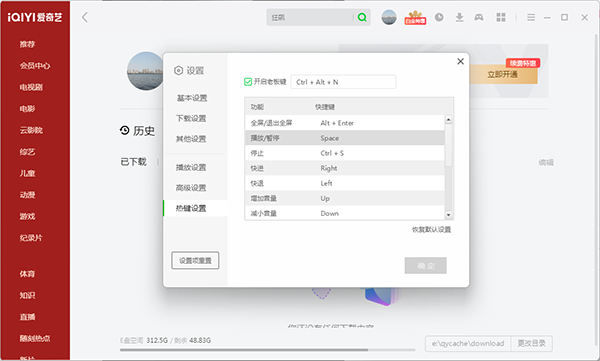This screenshot has width=600, height=361.
Task: Open 游戏 in the left sidebar
Action: (27, 216)
